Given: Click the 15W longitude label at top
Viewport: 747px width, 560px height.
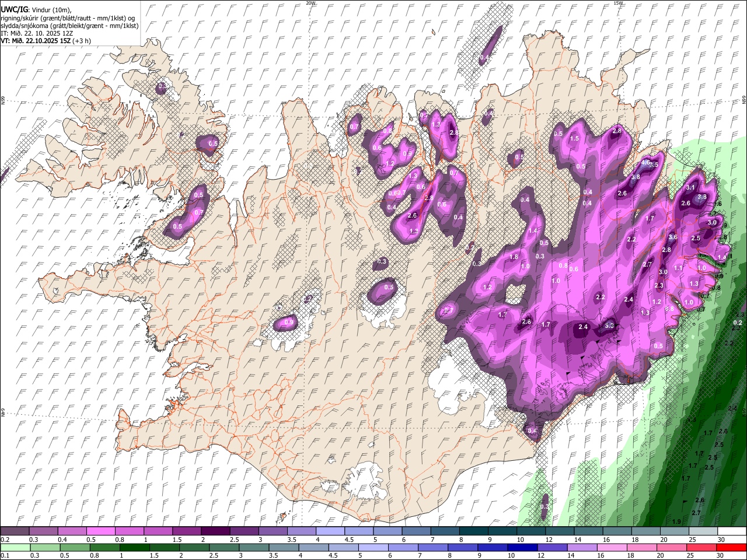Looking at the screenshot, I should point(617,3).
